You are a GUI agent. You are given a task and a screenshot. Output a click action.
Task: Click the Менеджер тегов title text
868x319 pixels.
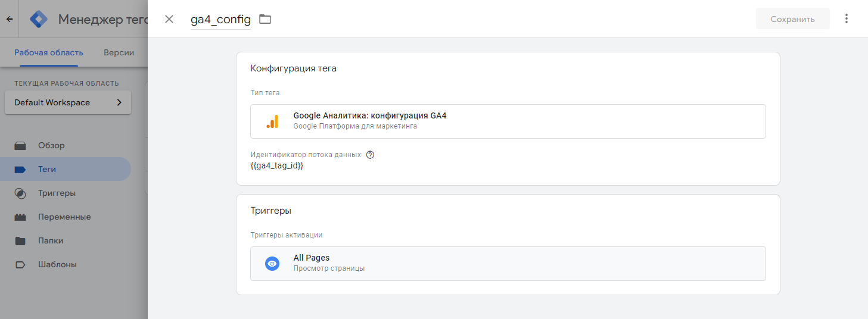pyautogui.click(x=102, y=19)
